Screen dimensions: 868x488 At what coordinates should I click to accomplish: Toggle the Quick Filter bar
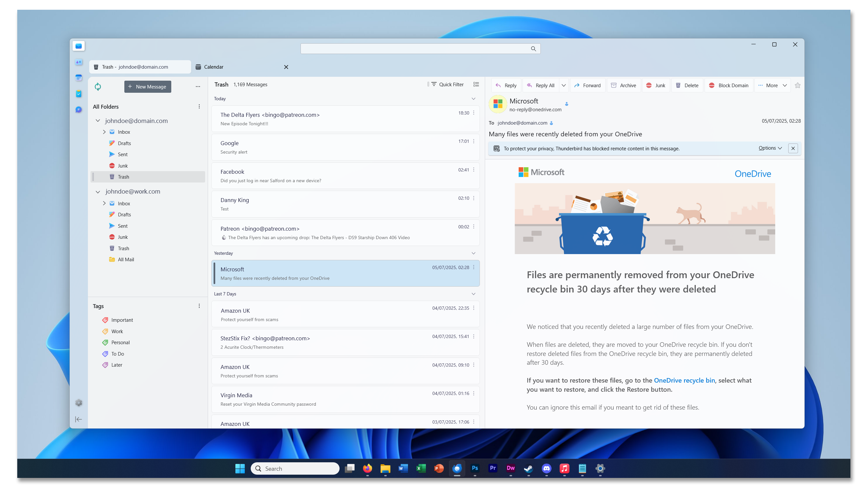(447, 84)
